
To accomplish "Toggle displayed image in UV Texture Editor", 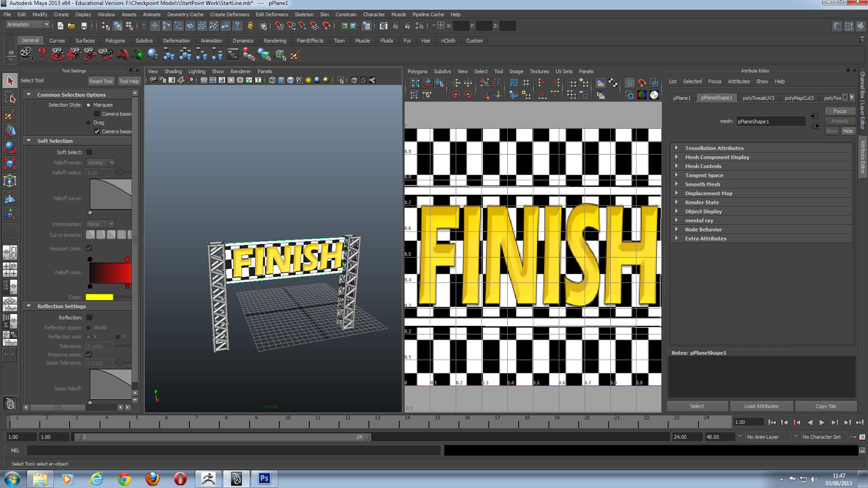I will [601, 83].
